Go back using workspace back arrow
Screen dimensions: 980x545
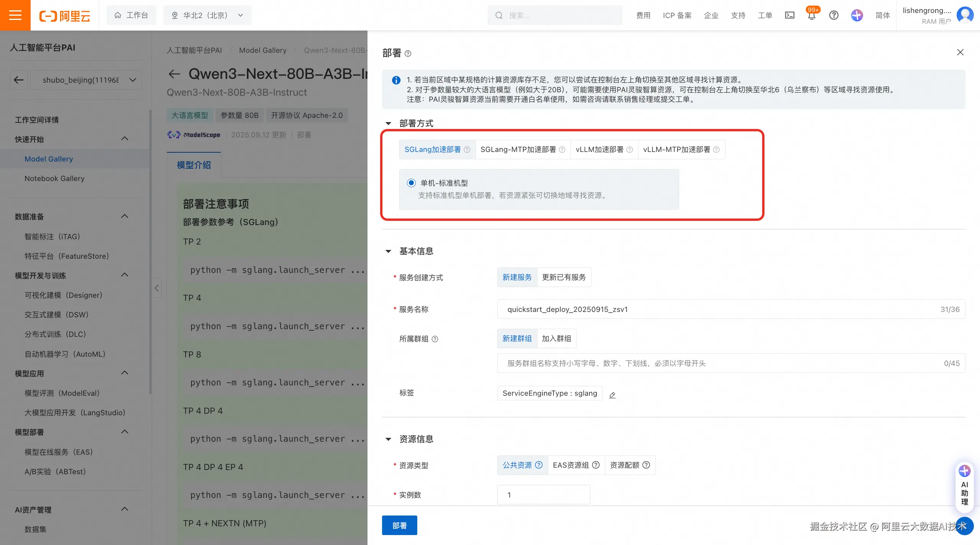(19, 80)
